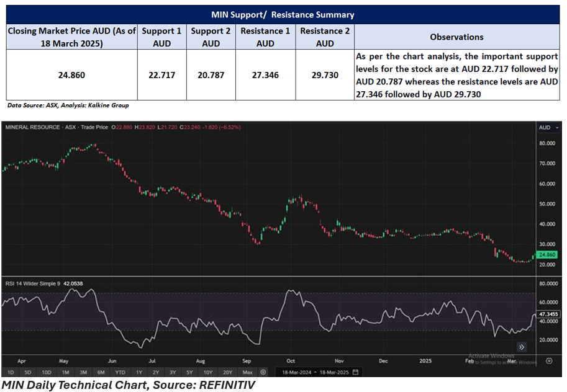Select the Max time range
The width and height of the screenshot is (567, 392).
pyautogui.click(x=248, y=372)
